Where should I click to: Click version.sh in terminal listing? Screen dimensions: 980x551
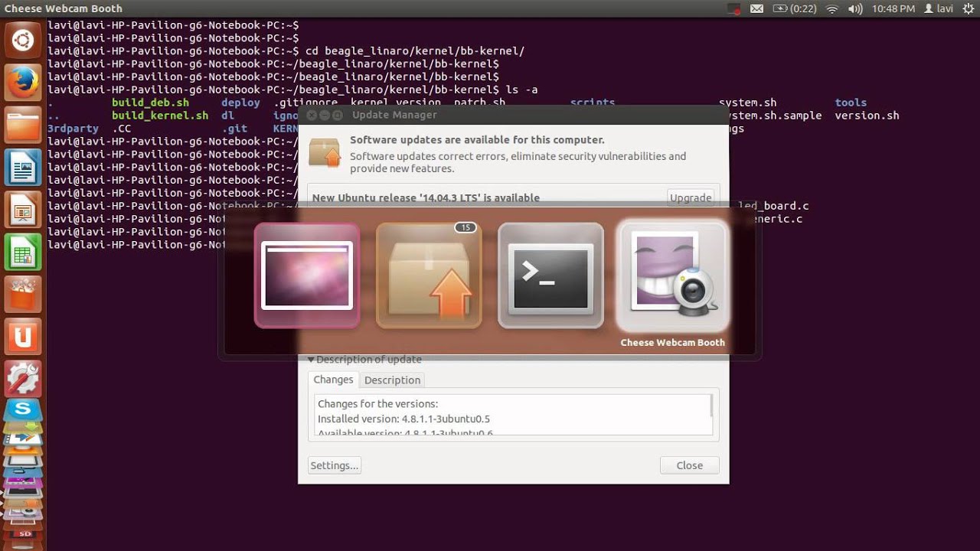click(x=867, y=116)
